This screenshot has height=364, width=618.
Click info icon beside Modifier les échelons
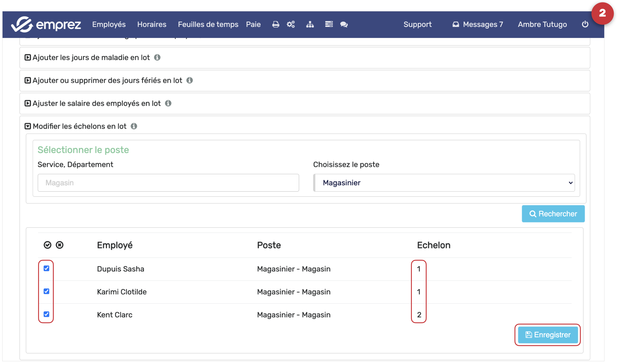(134, 126)
